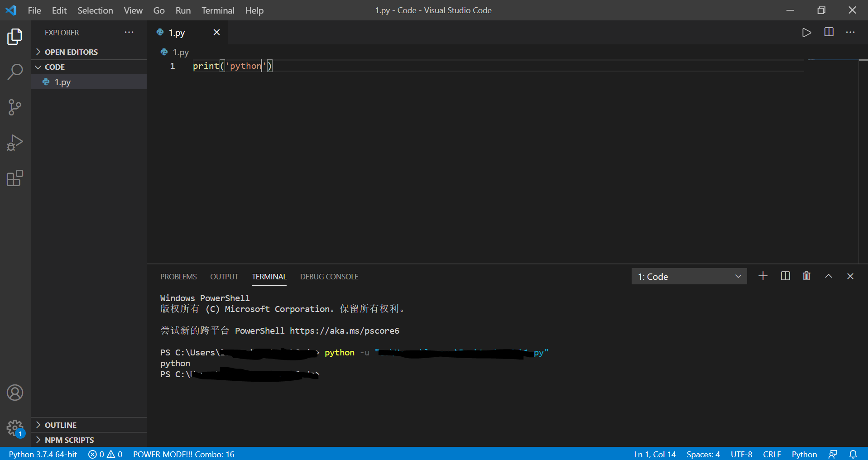Viewport: 868px width, 460px height.
Task: Switch to the Debug Console tab
Action: (329, 277)
